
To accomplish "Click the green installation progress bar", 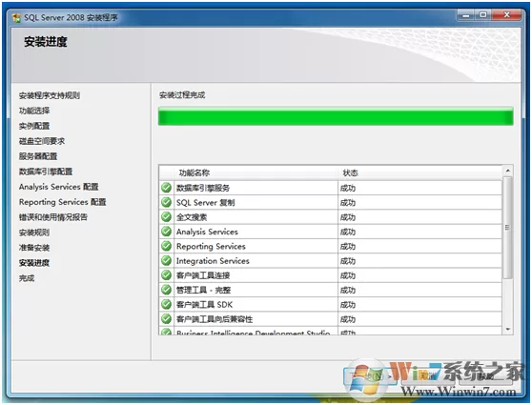I will tap(336, 116).
